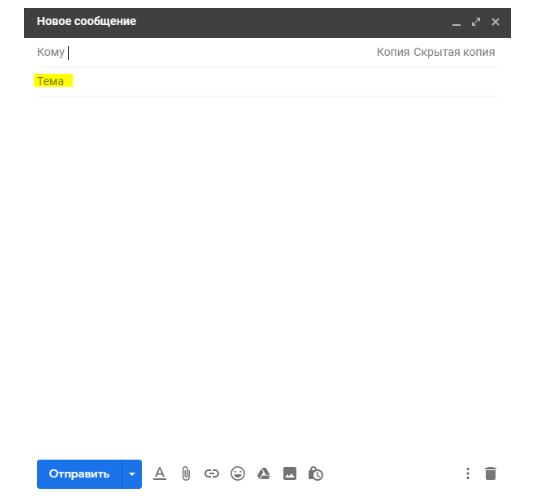Discard draft with trash icon
Viewport: 534px width, 502px height.
point(490,473)
